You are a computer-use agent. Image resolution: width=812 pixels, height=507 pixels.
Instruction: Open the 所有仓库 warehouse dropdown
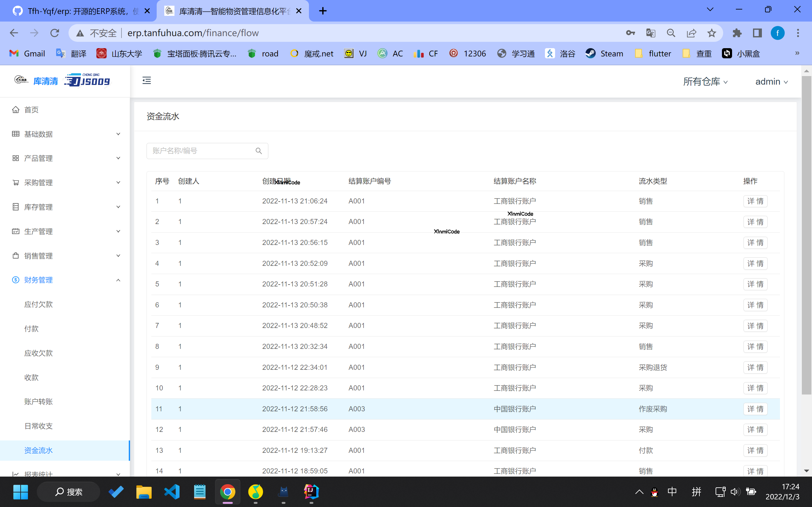(x=705, y=81)
